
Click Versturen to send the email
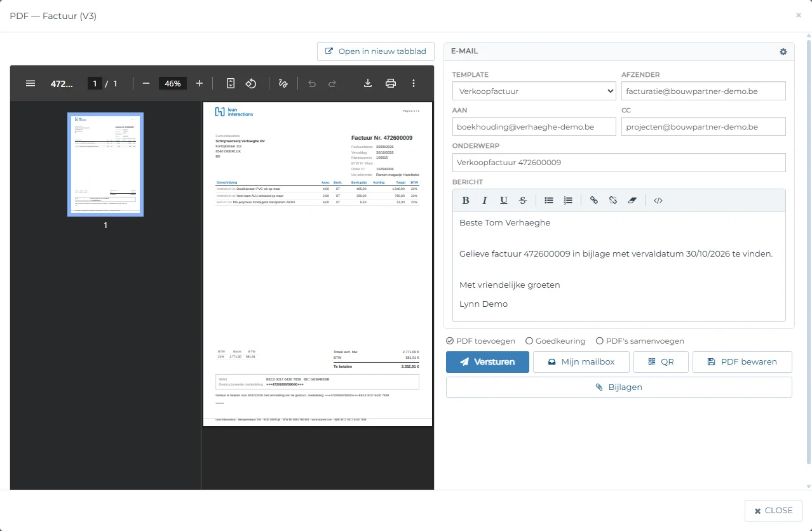(487, 362)
